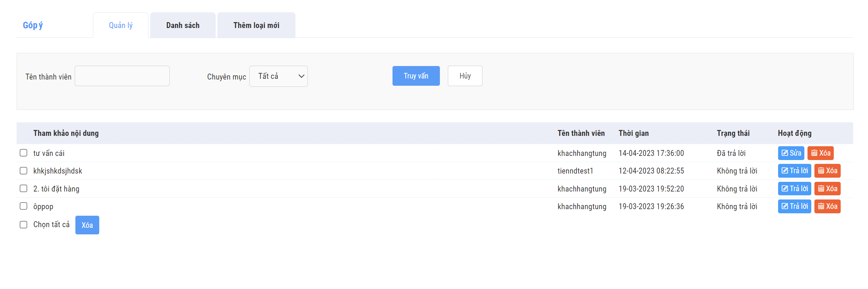
Task: Open the Chuyên mục dropdown
Action: (278, 76)
